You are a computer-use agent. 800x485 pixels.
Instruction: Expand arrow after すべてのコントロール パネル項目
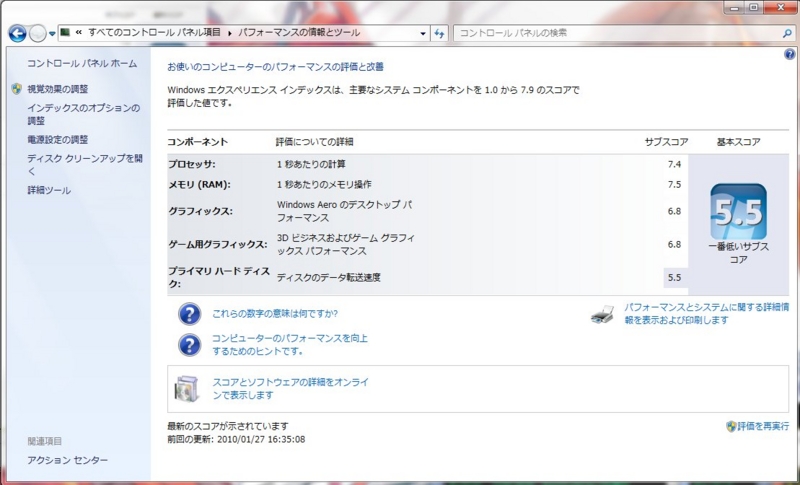[x=230, y=33]
